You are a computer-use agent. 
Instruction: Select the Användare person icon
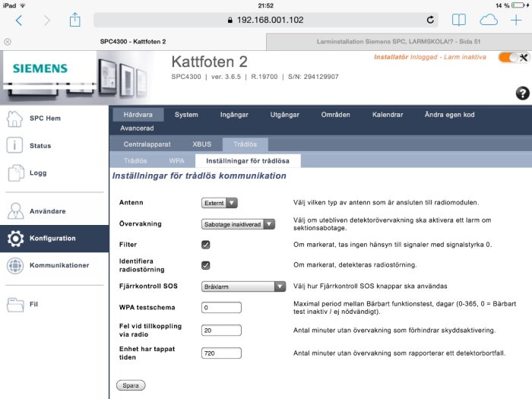pyautogui.click(x=15, y=211)
